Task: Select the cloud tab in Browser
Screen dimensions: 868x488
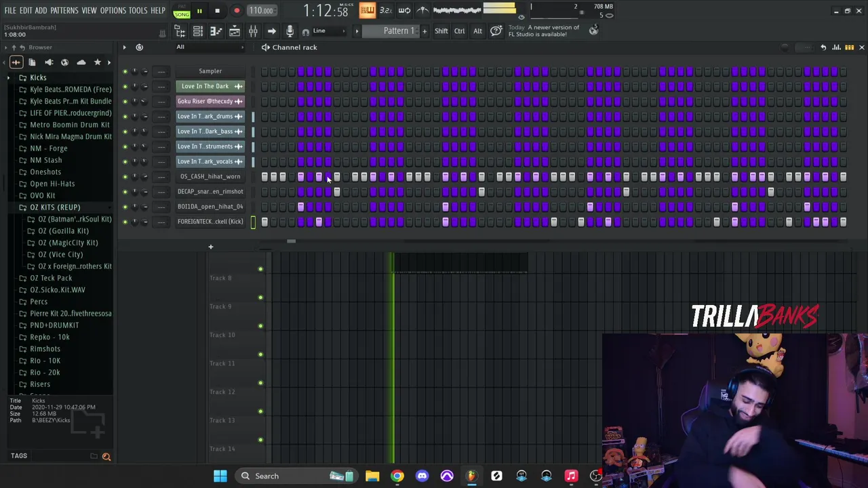Action: click(81, 62)
